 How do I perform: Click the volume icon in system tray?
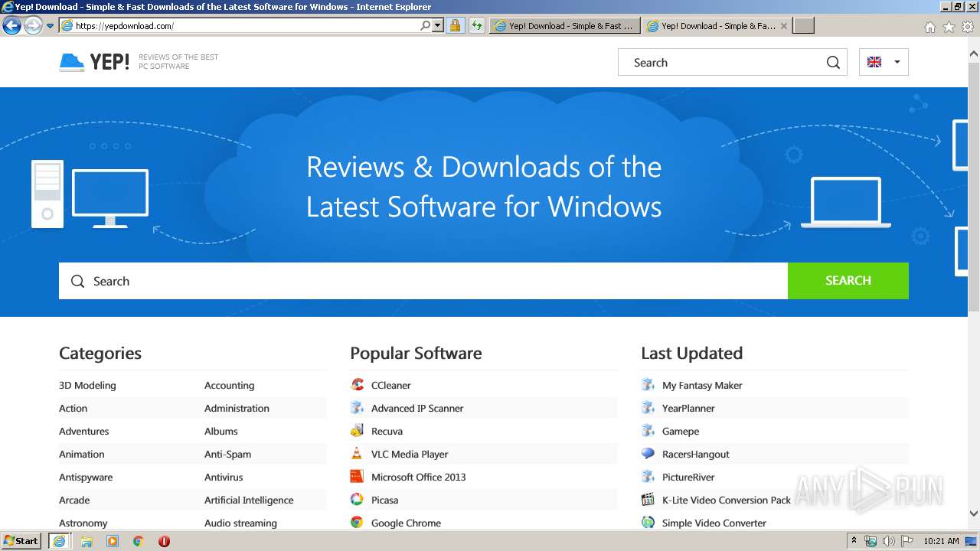[x=888, y=541]
